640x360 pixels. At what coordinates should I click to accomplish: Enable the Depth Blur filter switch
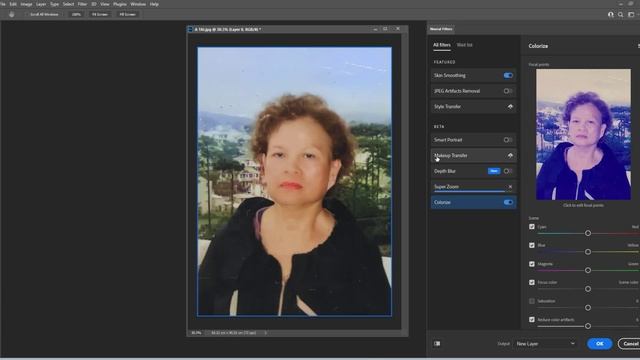508,171
